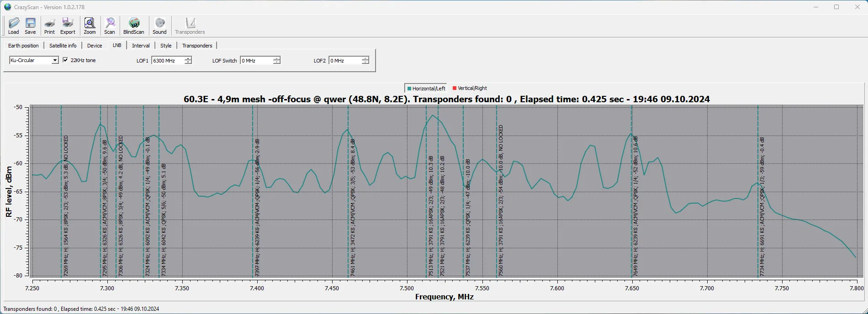
Task: Toggle the Sound icon
Action: pos(159,26)
